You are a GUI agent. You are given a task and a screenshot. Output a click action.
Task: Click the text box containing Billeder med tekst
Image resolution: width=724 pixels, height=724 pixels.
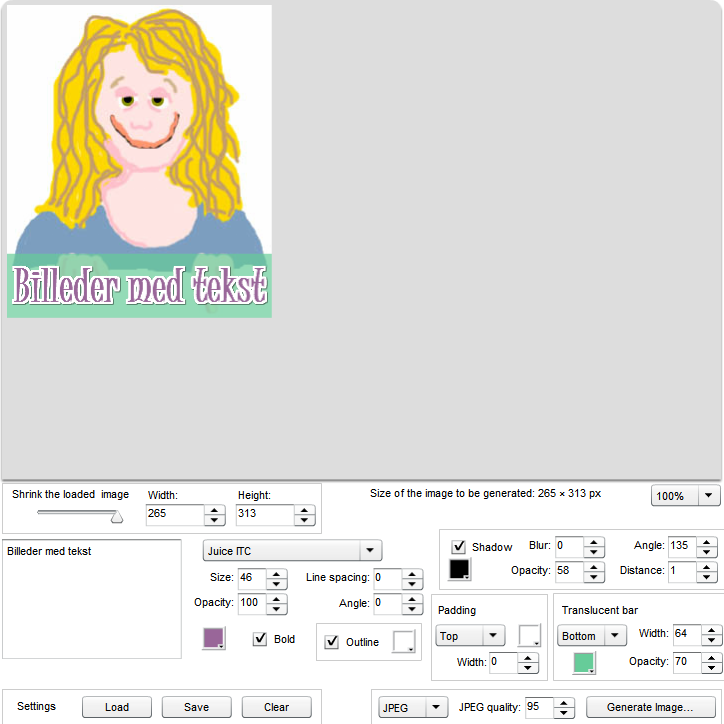coord(92,598)
